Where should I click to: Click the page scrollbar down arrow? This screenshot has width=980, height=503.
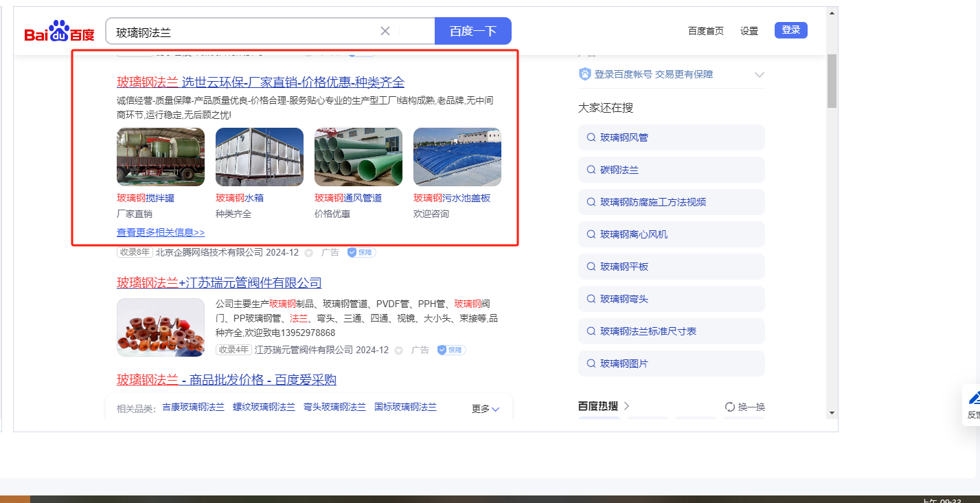[x=832, y=412]
